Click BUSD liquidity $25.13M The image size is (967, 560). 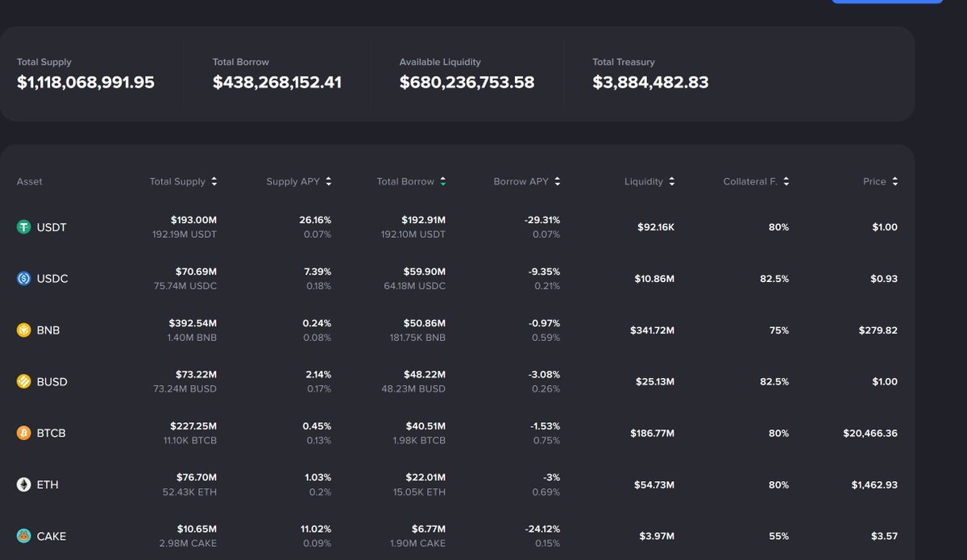(x=654, y=382)
